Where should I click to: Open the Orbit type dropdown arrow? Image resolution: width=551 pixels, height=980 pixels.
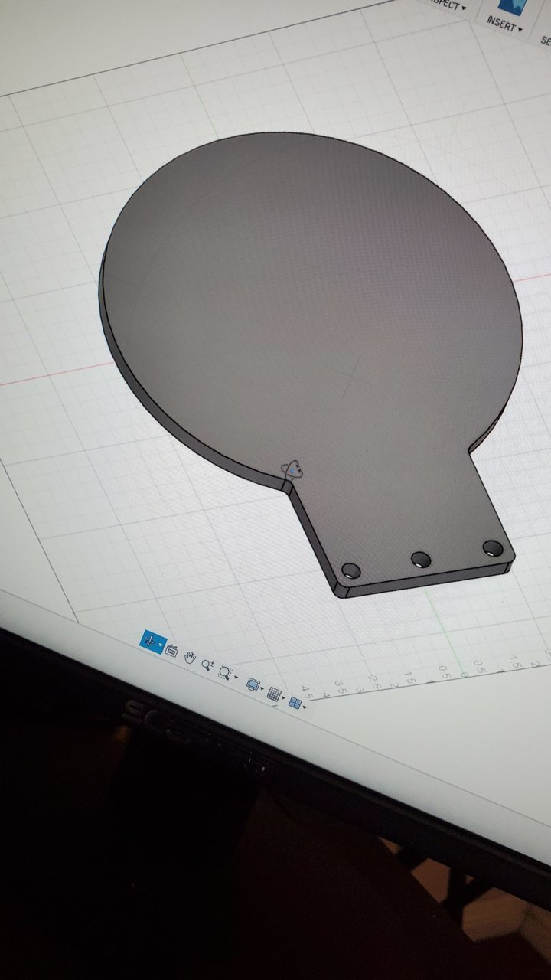pos(161,645)
